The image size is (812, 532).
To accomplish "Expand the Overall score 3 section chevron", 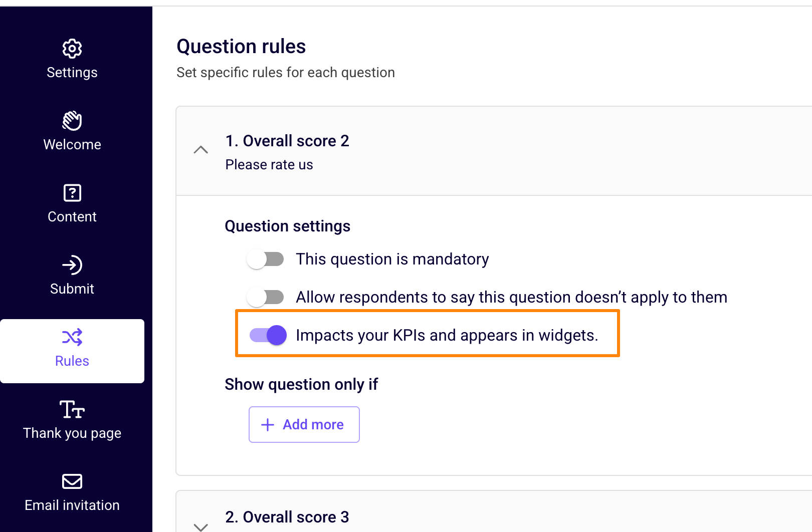I will [201, 527].
